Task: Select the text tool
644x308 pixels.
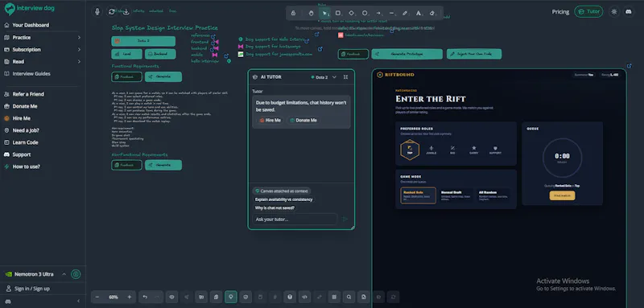Action: [419, 13]
